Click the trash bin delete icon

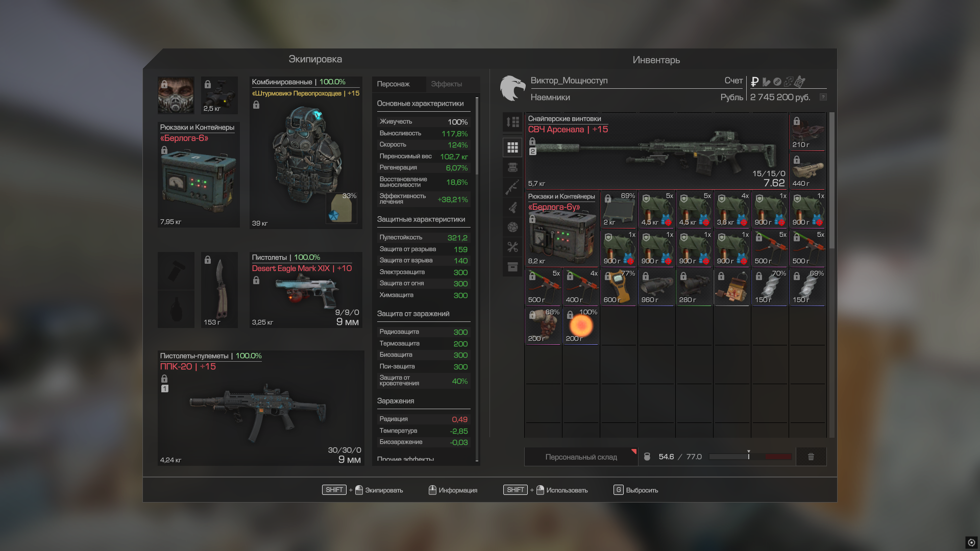[811, 457]
